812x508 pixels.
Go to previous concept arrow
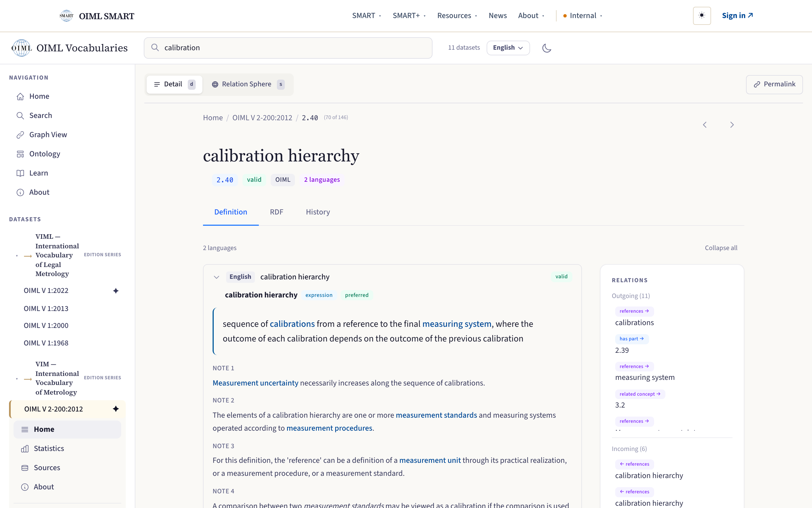(705, 125)
